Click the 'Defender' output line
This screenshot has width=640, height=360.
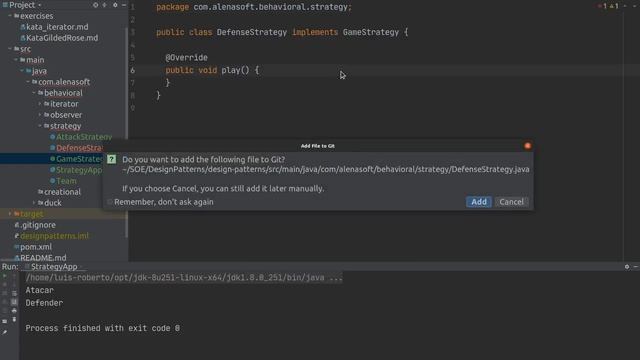[44, 303]
